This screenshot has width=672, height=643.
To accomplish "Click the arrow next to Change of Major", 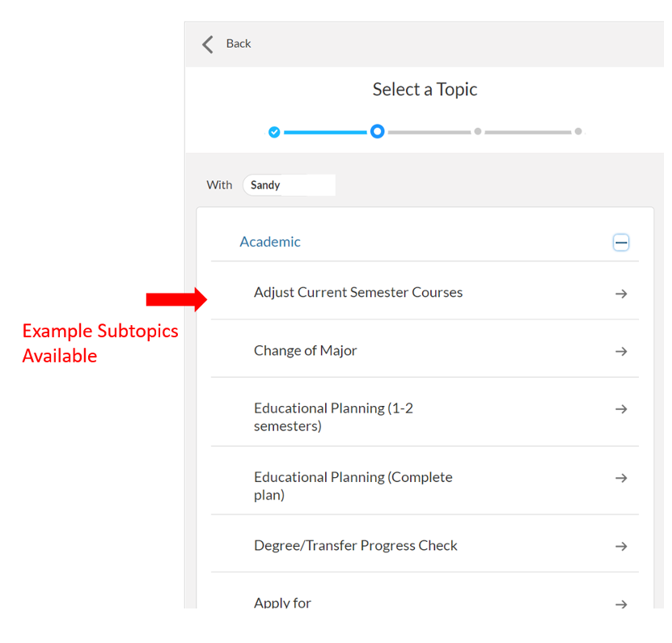I will pos(621,351).
